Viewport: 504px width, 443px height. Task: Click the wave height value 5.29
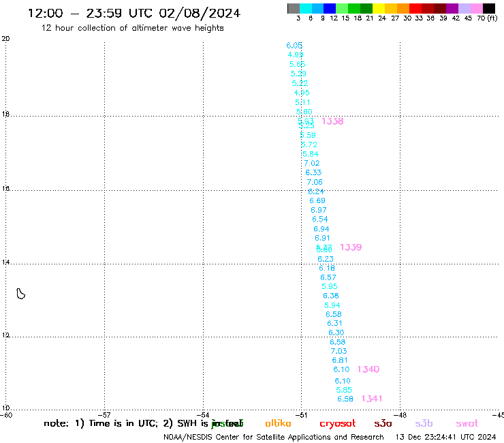coord(298,74)
